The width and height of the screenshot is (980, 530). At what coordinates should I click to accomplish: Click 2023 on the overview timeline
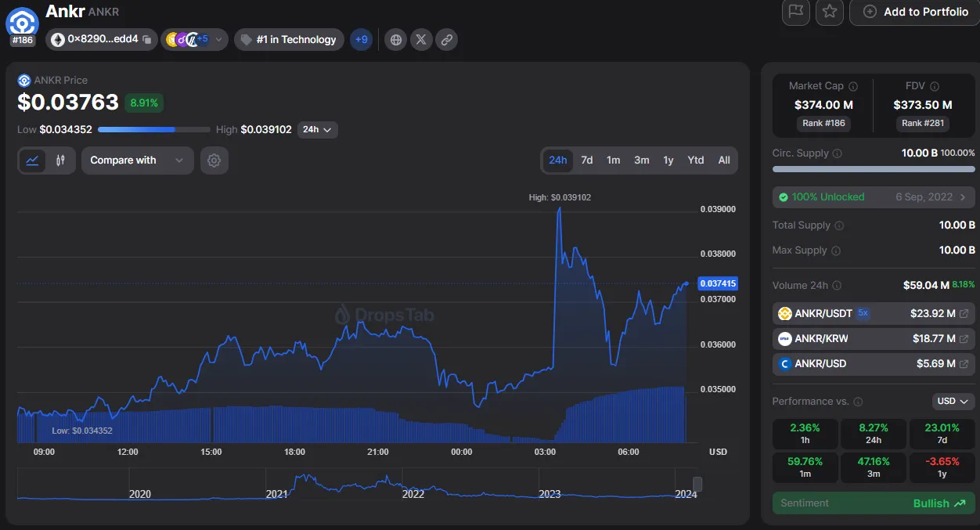click(x=549, y=494)
